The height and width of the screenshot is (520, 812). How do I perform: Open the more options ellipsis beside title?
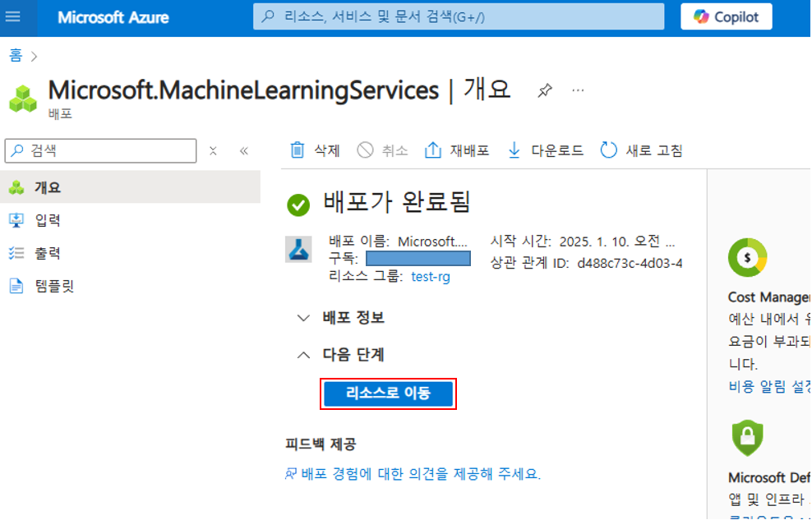578,90
